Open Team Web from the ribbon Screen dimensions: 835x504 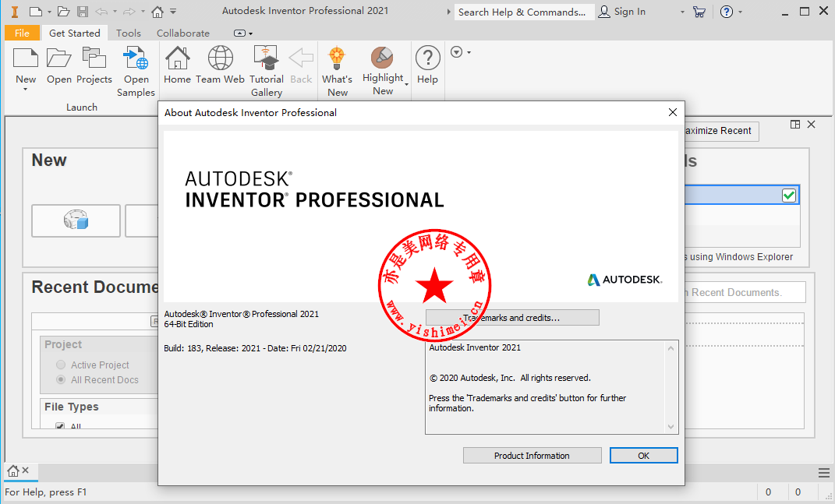point(220,65)
